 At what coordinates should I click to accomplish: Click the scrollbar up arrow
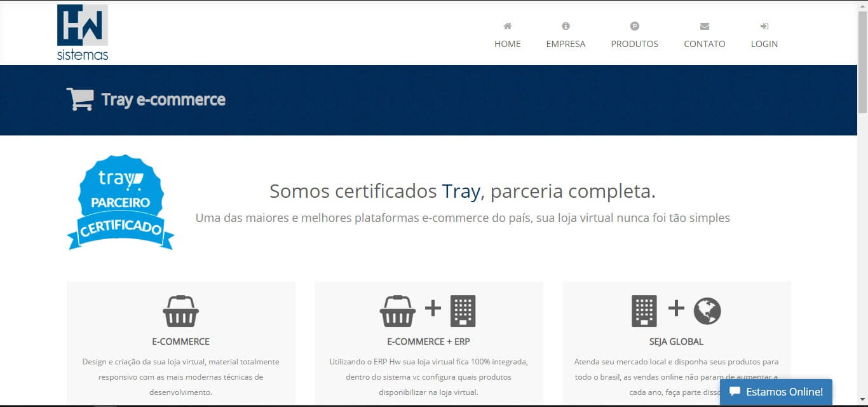point(862,5)
